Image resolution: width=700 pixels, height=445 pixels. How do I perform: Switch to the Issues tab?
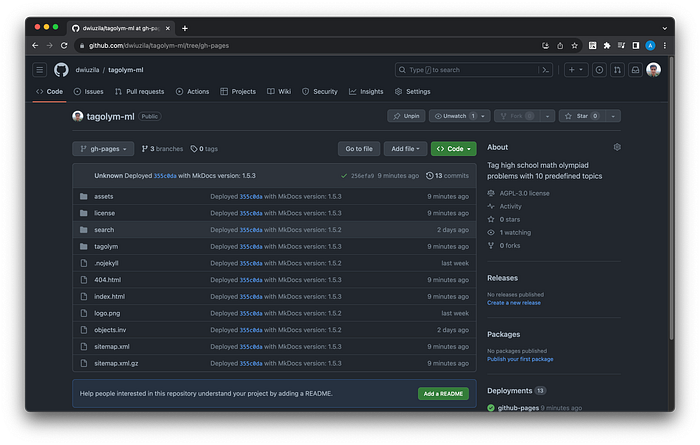88,91
